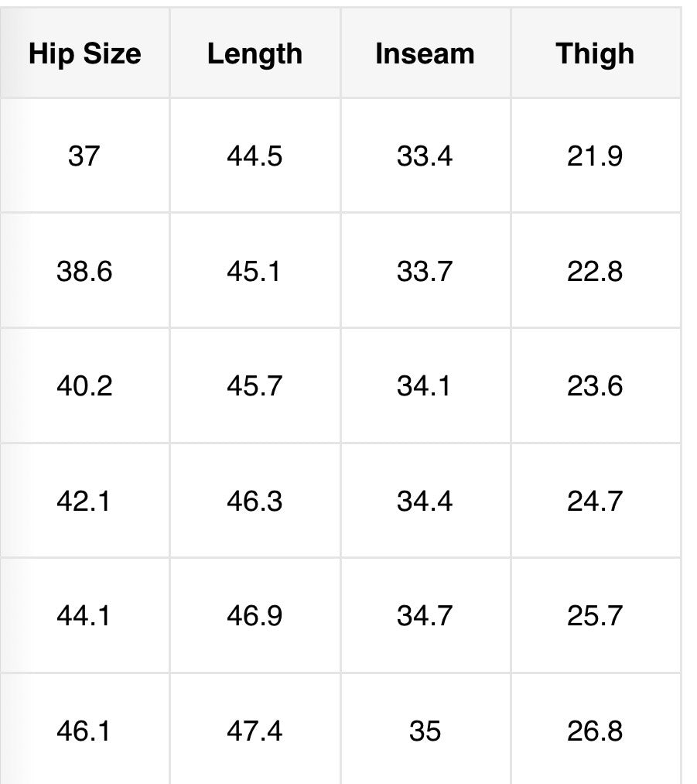This screenshot has width=697, height=784.
Task: Click the 45.1 length cell
Action: click(x=255, y=272)
